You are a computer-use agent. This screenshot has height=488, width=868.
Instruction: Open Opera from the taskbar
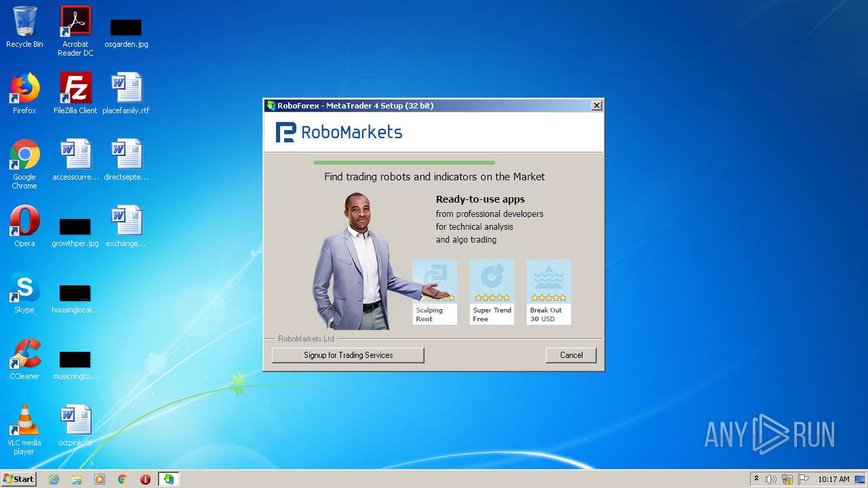click(x=145, y=479)
